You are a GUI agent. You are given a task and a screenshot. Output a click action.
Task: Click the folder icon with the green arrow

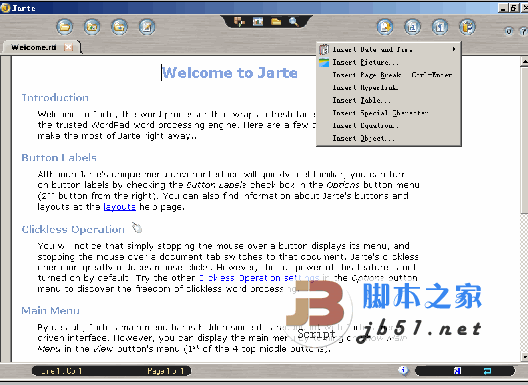(92, 27)
